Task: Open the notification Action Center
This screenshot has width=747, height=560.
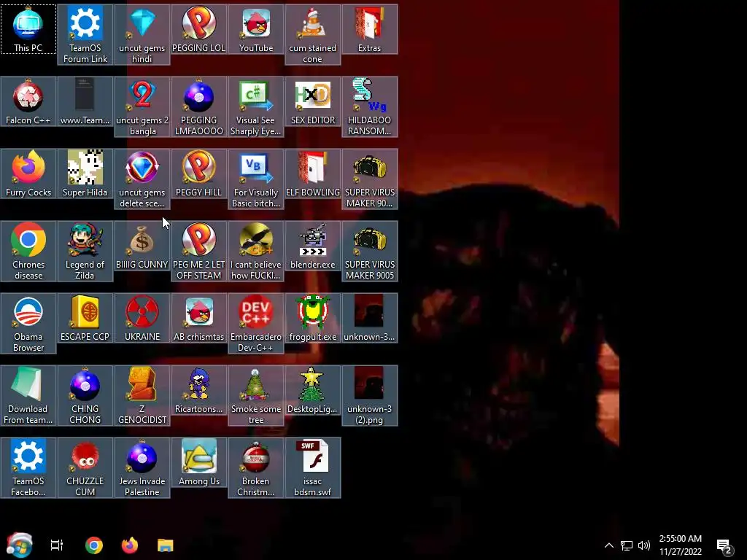Action: click(x=724, y=546)
